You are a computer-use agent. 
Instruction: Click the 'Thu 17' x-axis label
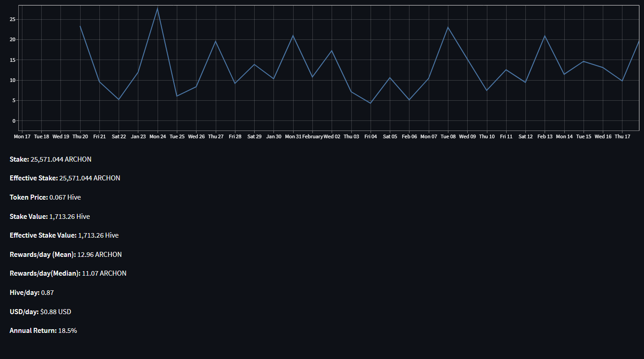click(622, 136)
